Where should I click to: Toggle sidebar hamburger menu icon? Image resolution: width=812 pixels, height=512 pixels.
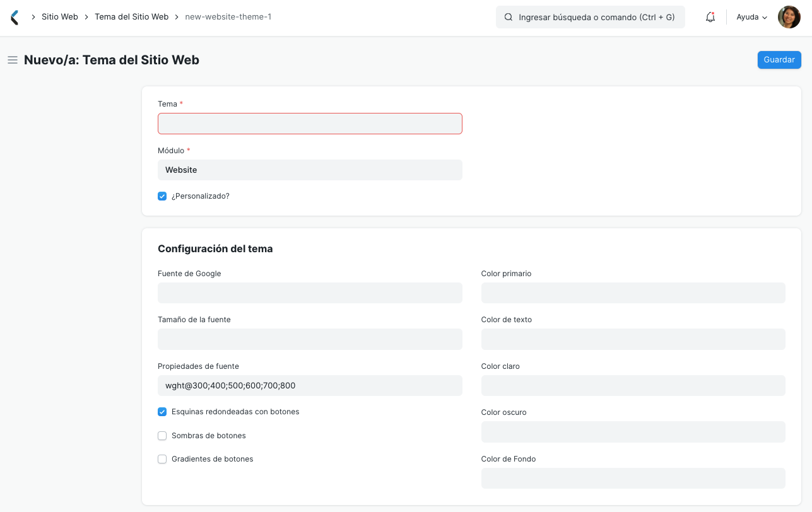click(x=12, y=60)
